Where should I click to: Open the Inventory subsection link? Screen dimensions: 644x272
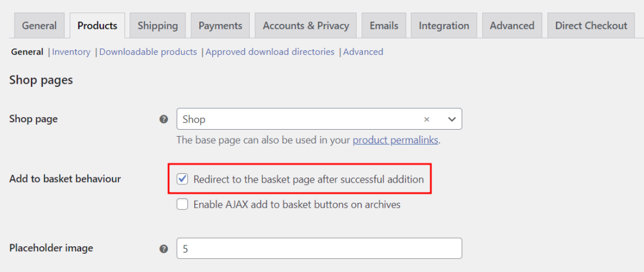pyautogui.click(x=71, y=52)
